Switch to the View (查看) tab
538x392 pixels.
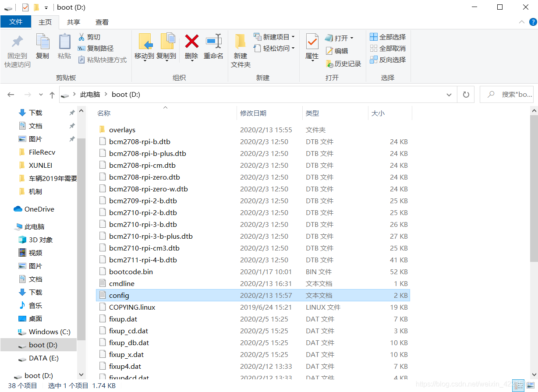pos(102,22)
